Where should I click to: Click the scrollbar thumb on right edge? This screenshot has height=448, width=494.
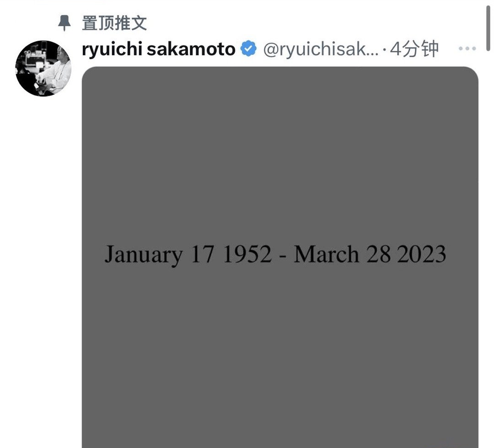pyautogui.click(x=489, y=25)
